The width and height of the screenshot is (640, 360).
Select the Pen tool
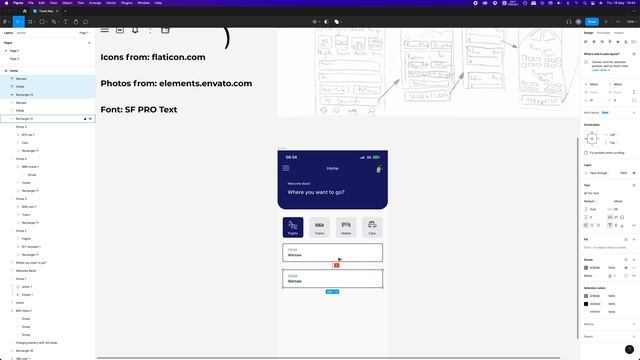54,22
